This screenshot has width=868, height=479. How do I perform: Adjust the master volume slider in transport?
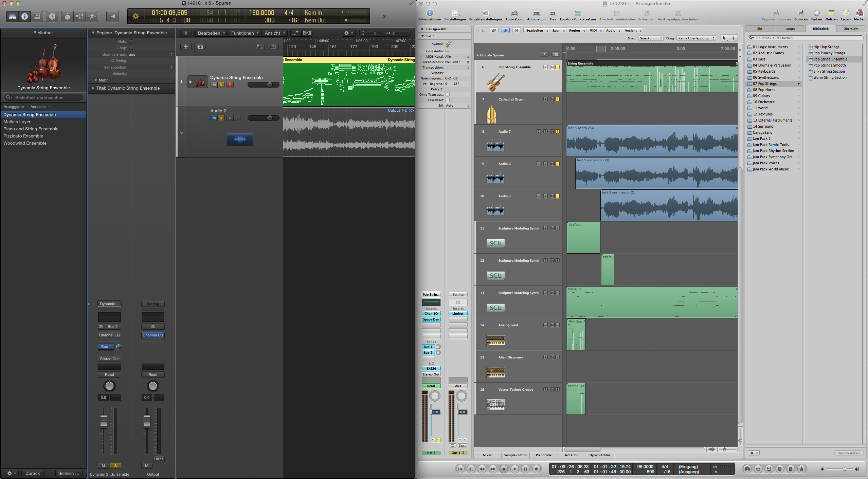point(839,469)
